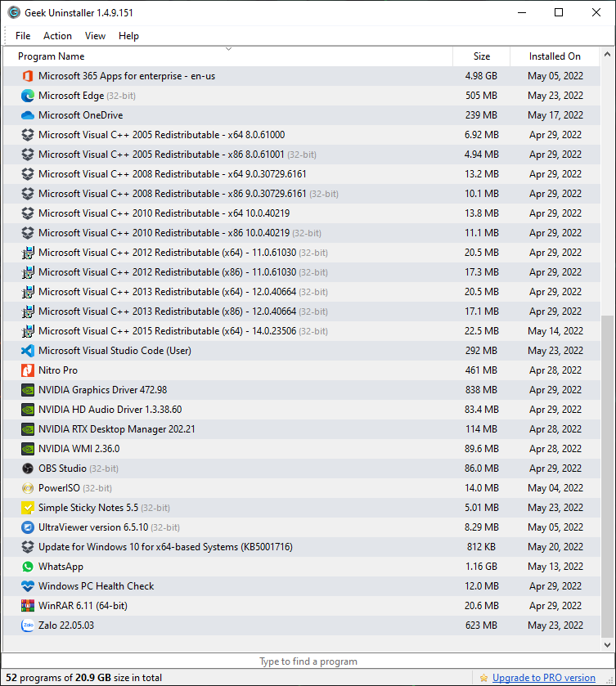Select the WhatsApp entry

coord(302,567)
